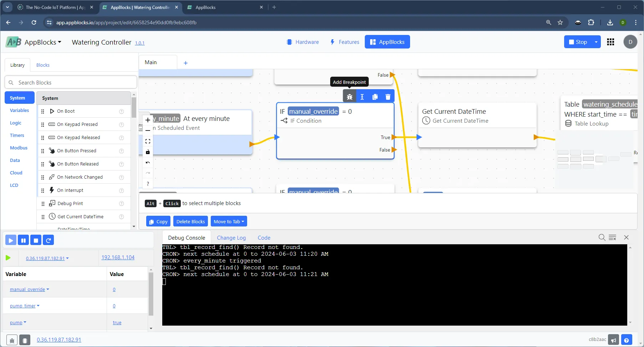Fit canvas to view with fullscreen icon
The image size is (644, 347).
[x=148, y=141]
